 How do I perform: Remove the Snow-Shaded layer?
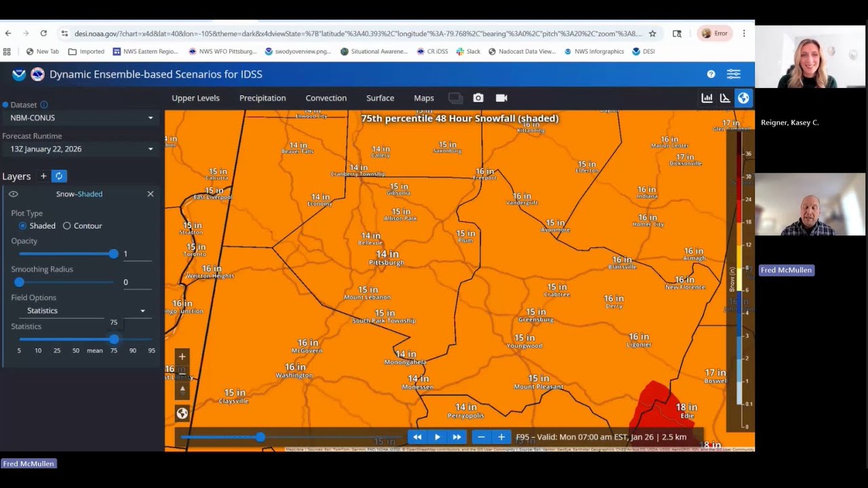coord(151,194)
